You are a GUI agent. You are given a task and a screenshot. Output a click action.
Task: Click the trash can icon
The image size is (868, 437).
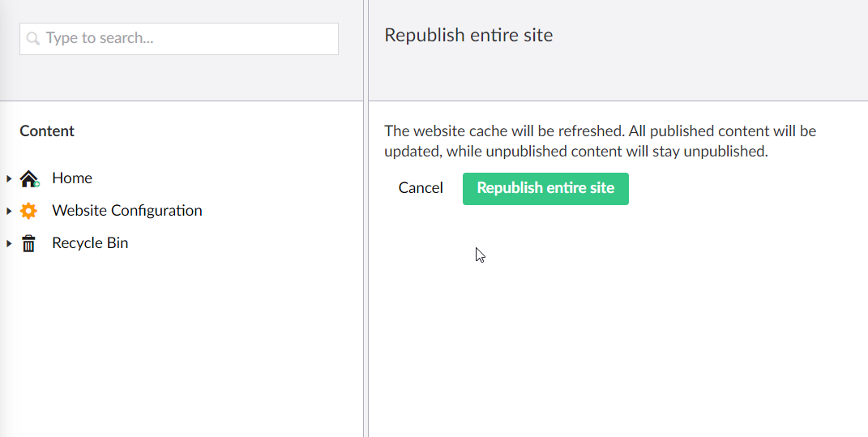(x=29, y=243)
